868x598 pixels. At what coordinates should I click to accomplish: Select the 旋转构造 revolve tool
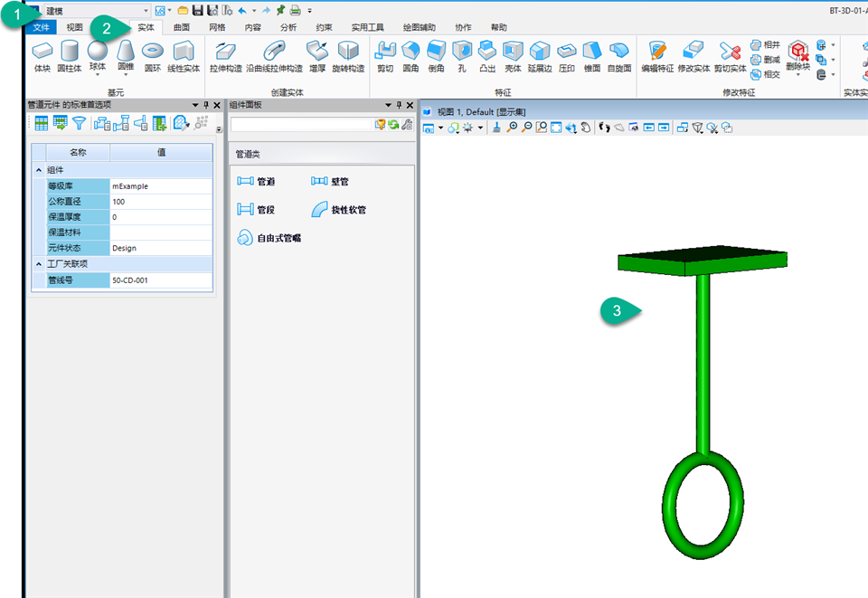(x=348, y=54)
